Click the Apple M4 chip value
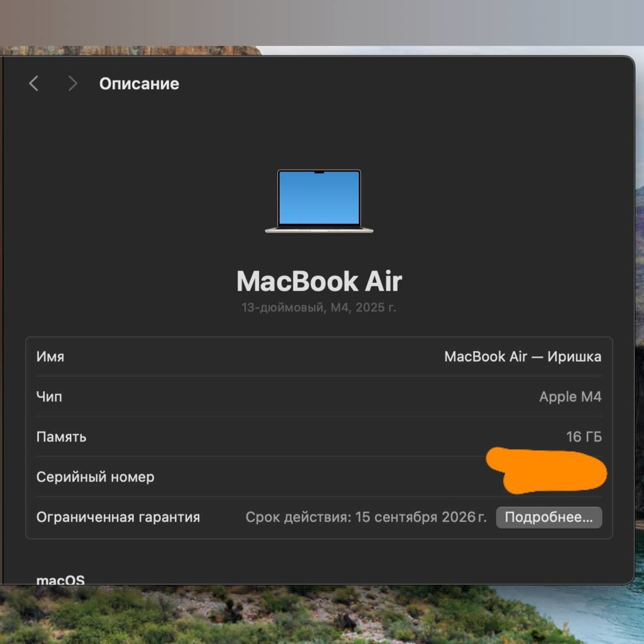The height and width of the screenshot is (644, 644). point(570,397)
